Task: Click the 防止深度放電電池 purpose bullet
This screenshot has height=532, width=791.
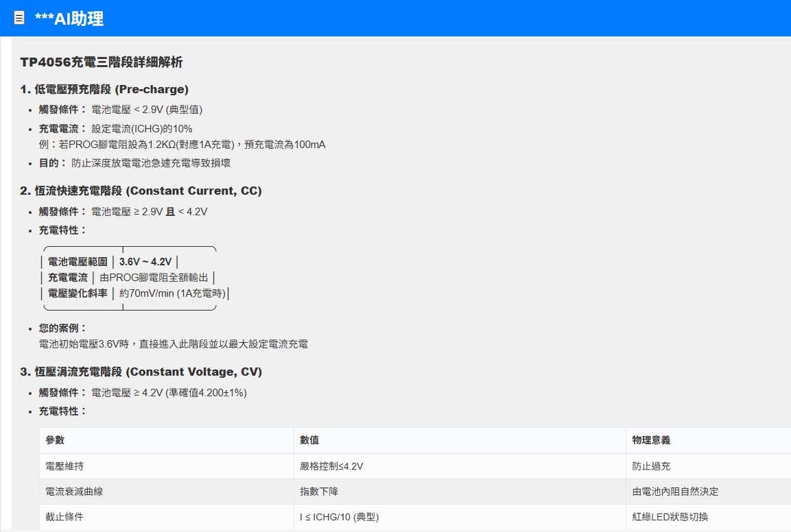Action: [x=150, y=163]
